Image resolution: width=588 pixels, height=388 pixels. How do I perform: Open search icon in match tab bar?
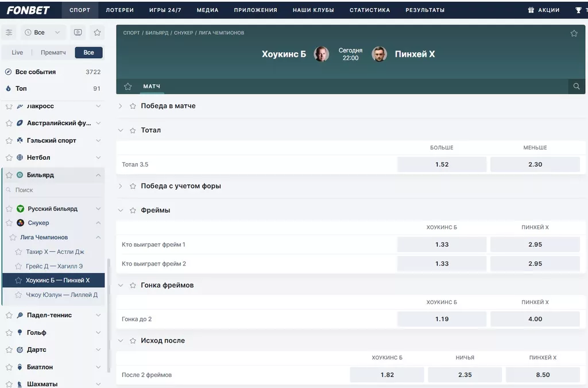(x=577, y=87)
